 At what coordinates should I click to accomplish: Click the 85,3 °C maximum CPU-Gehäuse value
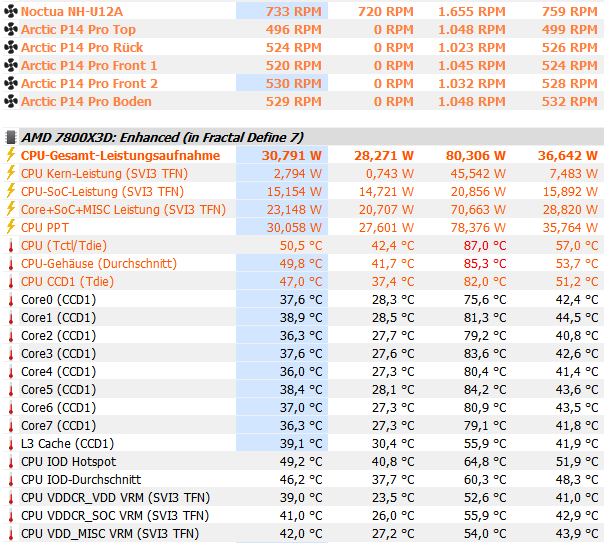pyautogui.click(x=485, y=264)
